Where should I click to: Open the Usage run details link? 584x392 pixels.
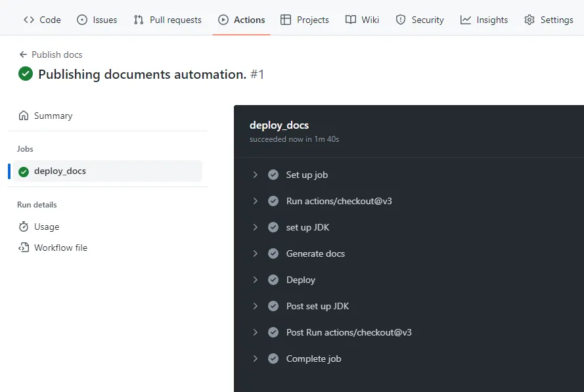point(47,227)
